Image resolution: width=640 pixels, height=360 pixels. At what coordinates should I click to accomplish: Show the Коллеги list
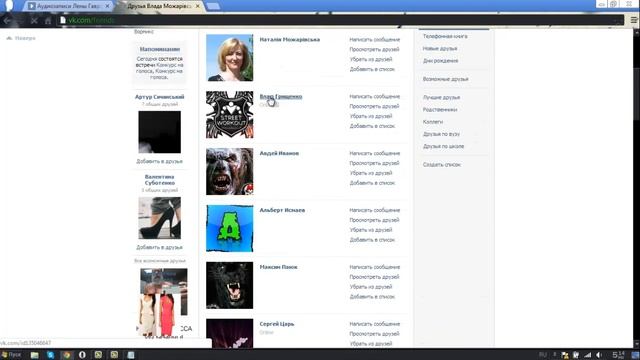[433, 122]
